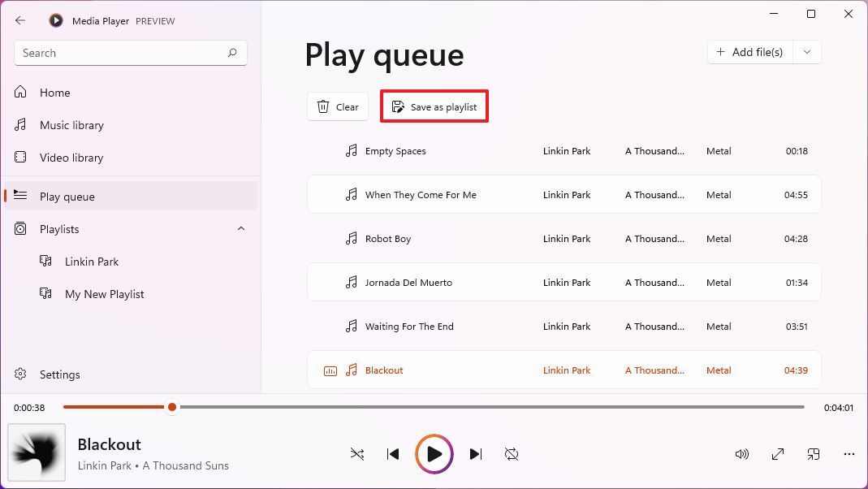Image resolution: width=868 pixels, height=489 pixels.
Task: Select the Blackout album art thumbnail
Action: tap(34, 452)
